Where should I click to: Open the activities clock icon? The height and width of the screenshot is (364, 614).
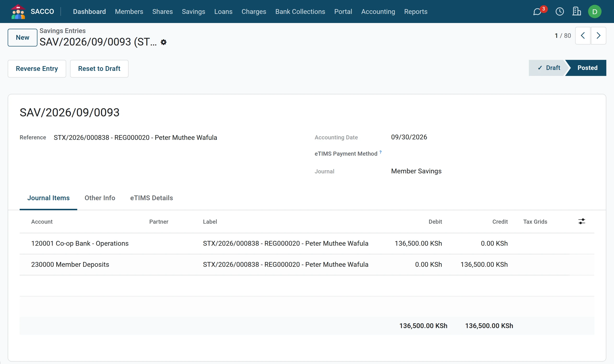click(560, 11)
